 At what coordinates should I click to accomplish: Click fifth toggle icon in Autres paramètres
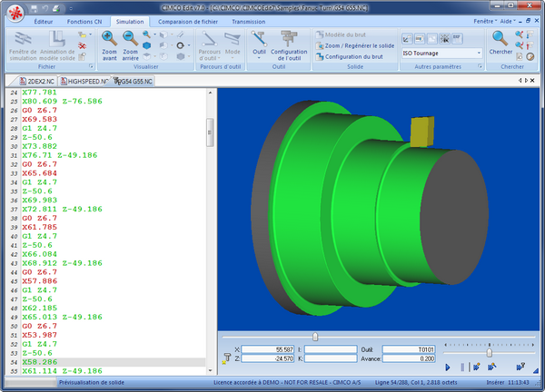coord(457,38)
